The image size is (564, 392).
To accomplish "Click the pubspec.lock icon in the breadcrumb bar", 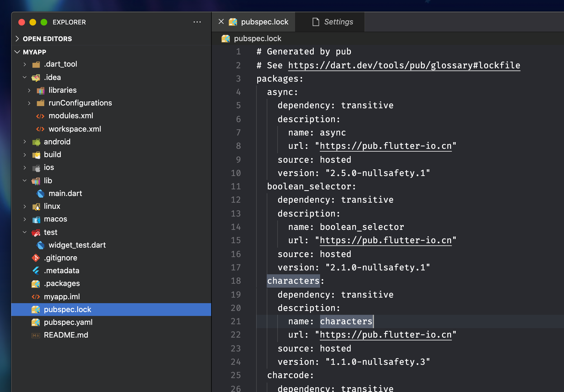I will tap(225, 39).
